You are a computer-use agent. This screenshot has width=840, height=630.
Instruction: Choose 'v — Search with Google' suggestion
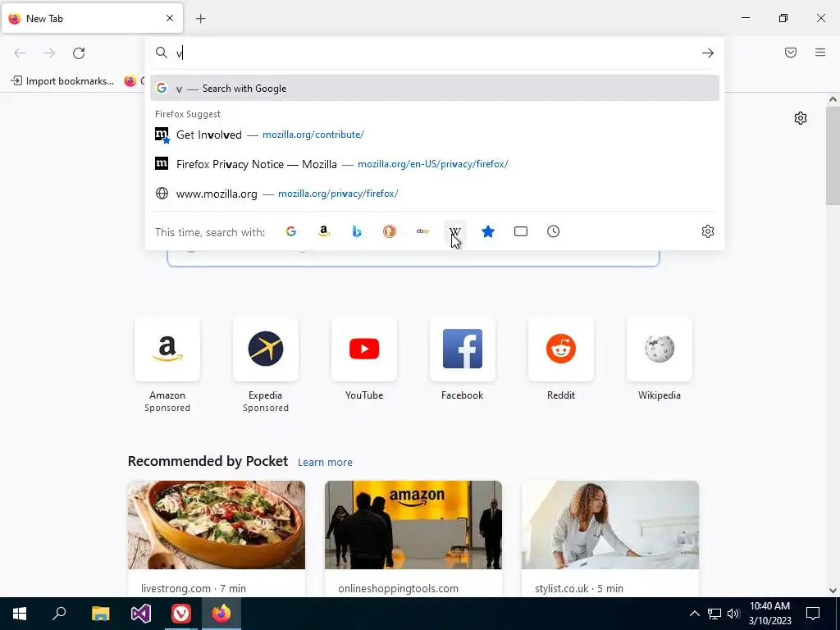pyautogui.click(x=435, y=89)
